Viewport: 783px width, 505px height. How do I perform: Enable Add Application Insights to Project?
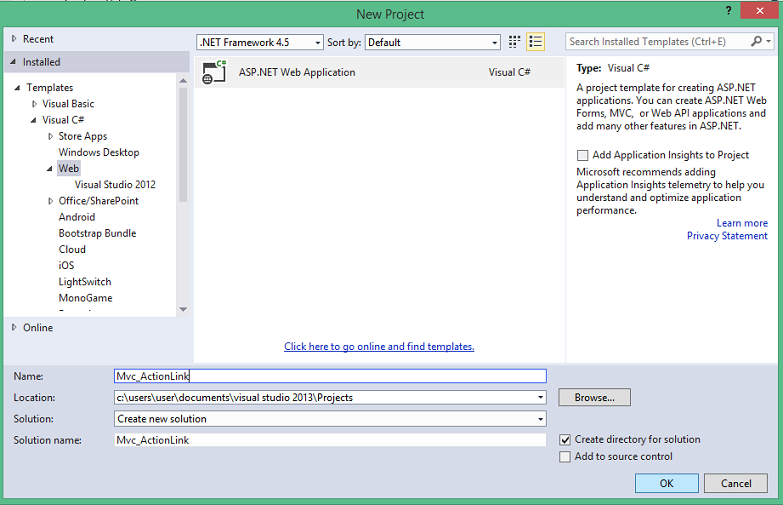click(x=582, y=155)
